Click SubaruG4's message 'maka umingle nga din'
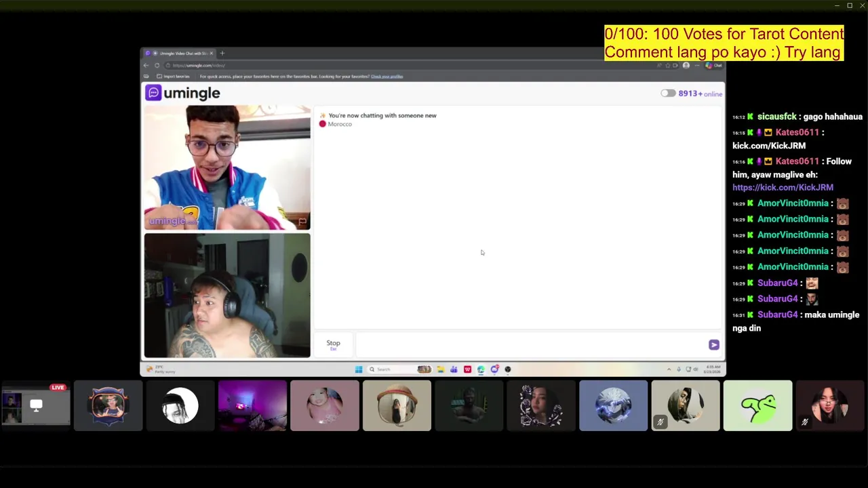868x488 pixels. coord(796,321)
